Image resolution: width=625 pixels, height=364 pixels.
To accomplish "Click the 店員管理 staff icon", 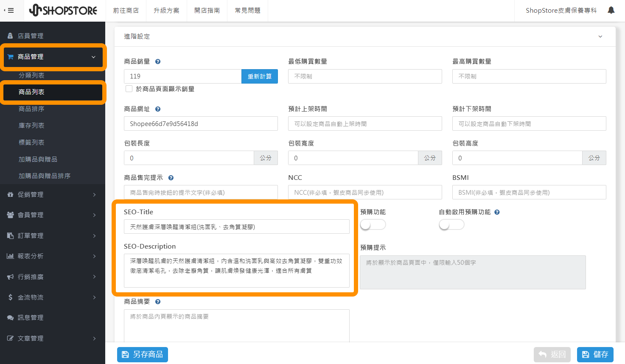I will (10, 36).
